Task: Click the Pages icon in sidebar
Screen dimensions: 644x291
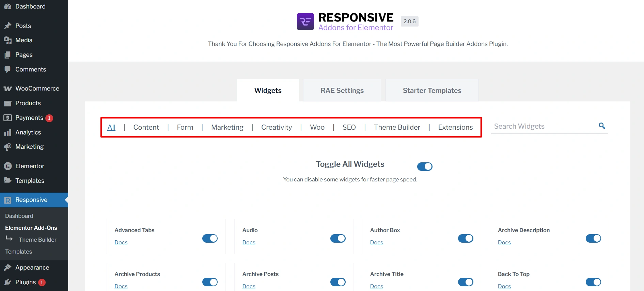Action: pos(7,55)
